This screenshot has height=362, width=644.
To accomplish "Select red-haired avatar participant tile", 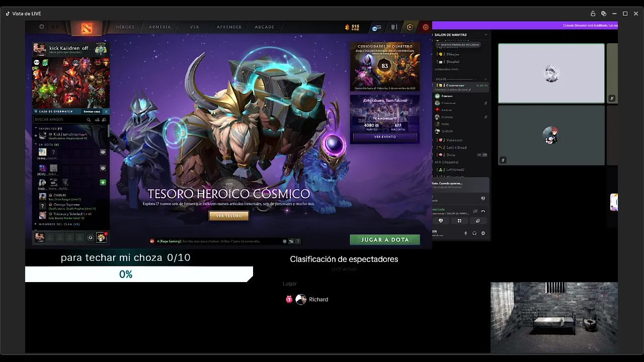I will 551,135.
